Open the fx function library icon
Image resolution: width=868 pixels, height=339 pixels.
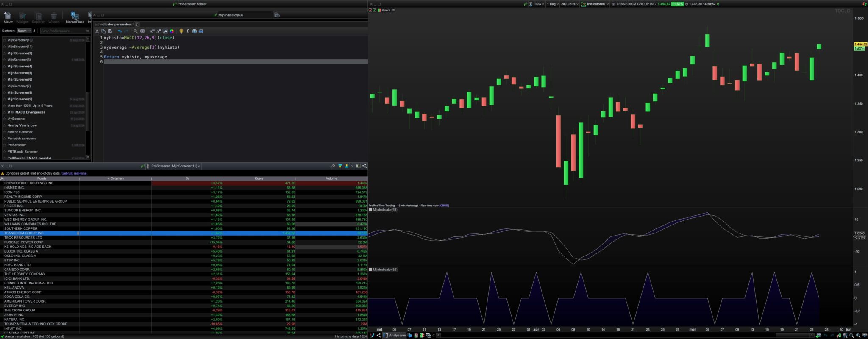188,31
